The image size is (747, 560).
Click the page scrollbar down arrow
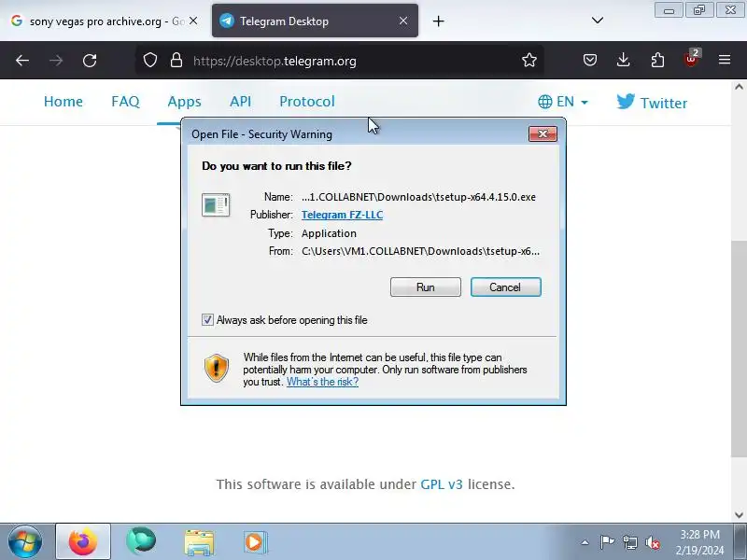[x=739, y=515]
